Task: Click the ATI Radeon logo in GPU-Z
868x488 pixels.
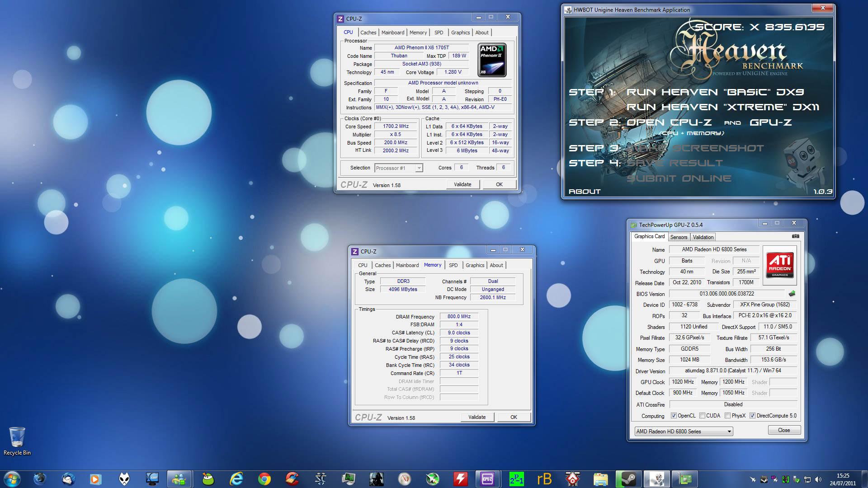Action: 779,265
